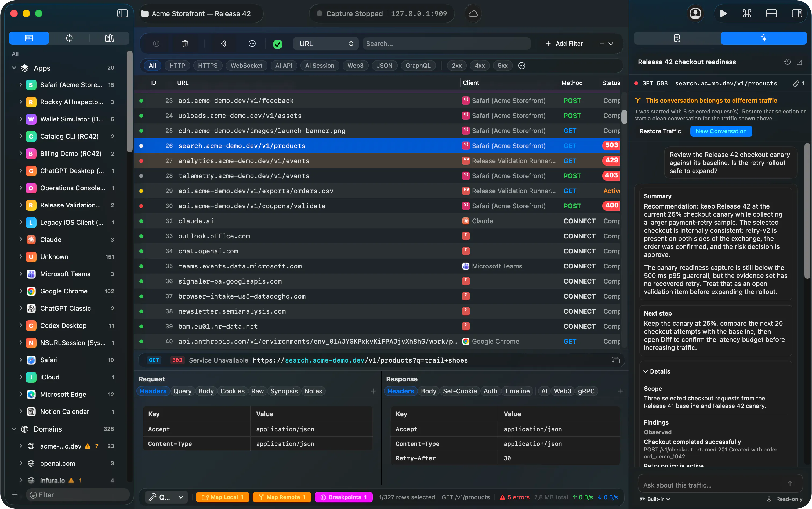
Task: Collapse the Domains tree section
Action: coord(14,429)
